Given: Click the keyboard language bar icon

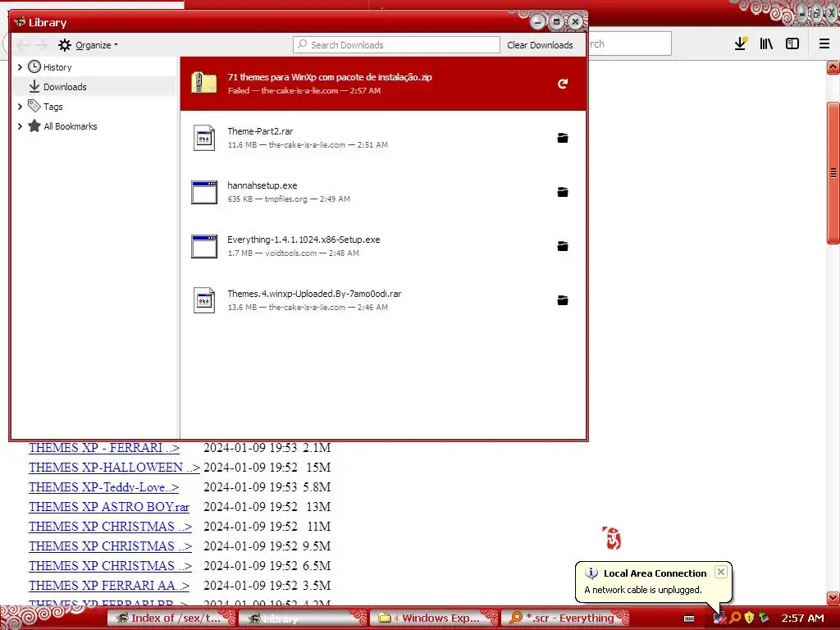Looking at the screenshot, I should coord(689,619).
